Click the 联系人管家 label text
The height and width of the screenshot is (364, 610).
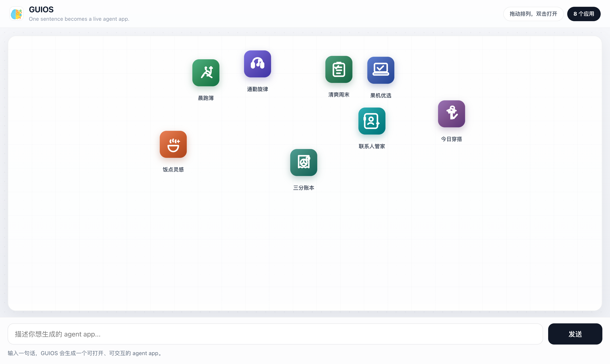pos(372,146)
